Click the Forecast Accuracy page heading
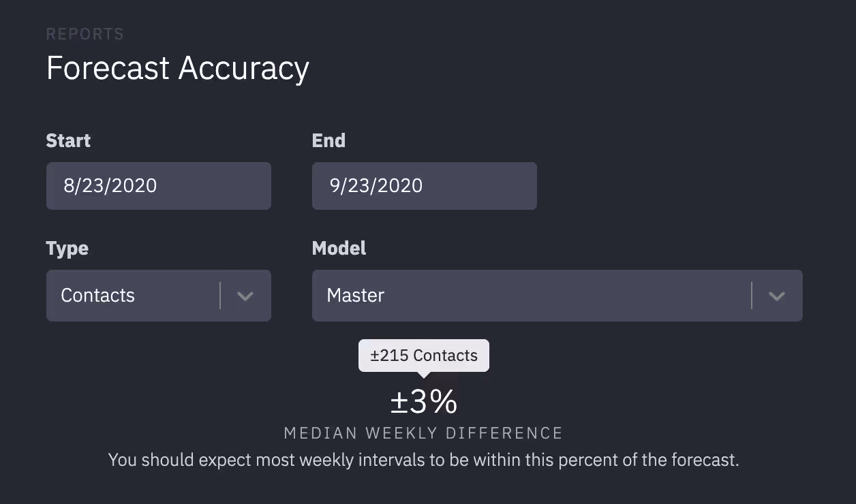The height and width of the screenshot is (504, 856). click(178, 68)
